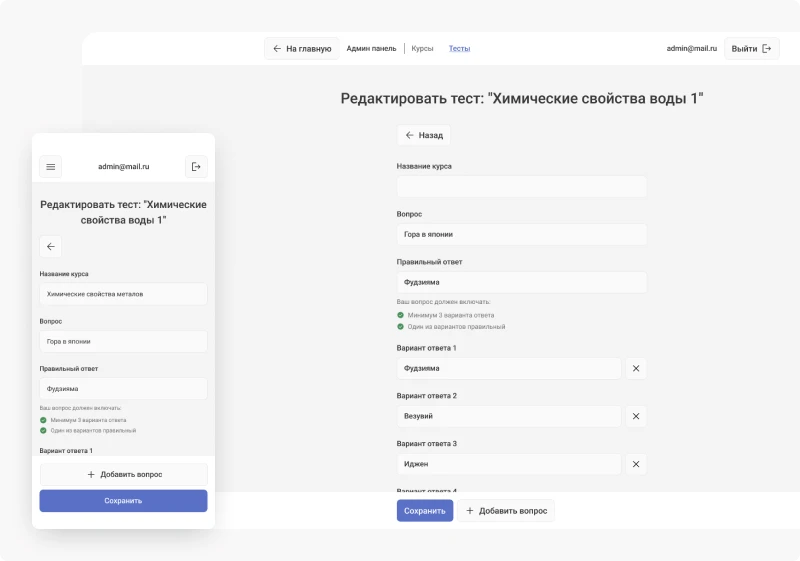Click 'admin@mail.ru' in the desktop header

(691, 48)
